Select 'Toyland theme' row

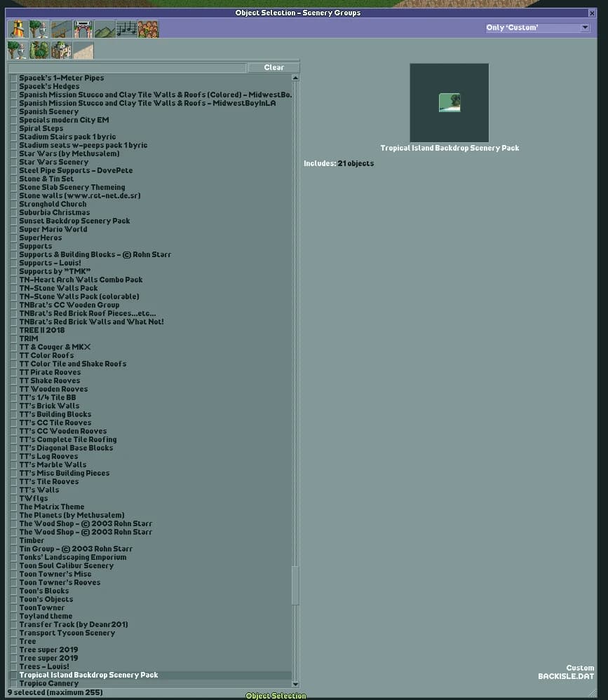pyautogui.click(x=151, y=616)
